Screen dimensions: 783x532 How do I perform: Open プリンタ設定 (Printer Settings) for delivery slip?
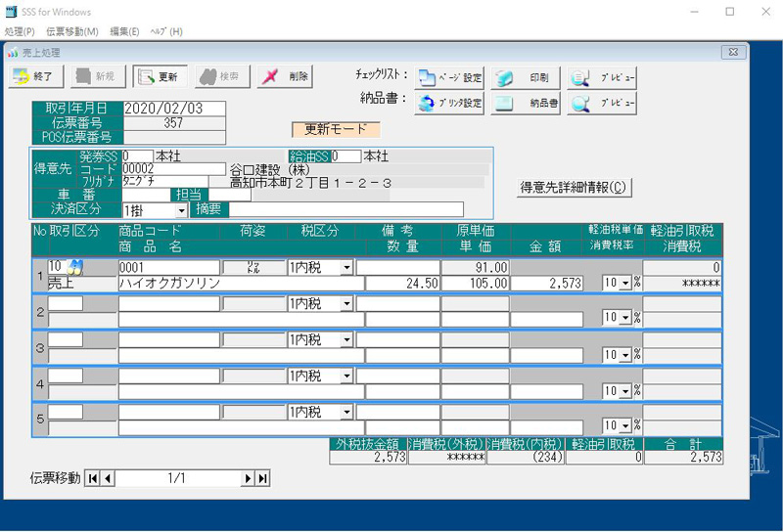(449, 103)
